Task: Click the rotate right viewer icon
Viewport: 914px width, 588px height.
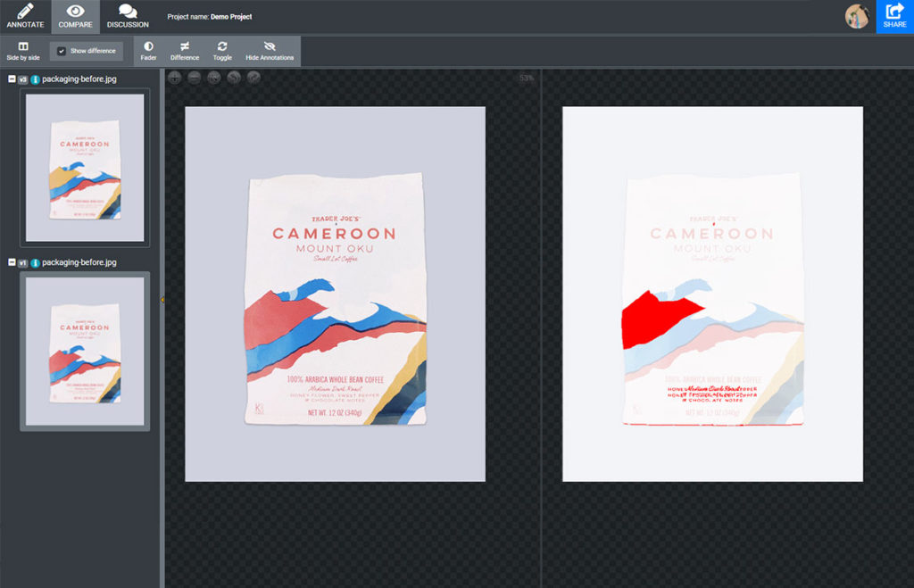Action: point(253,78)
